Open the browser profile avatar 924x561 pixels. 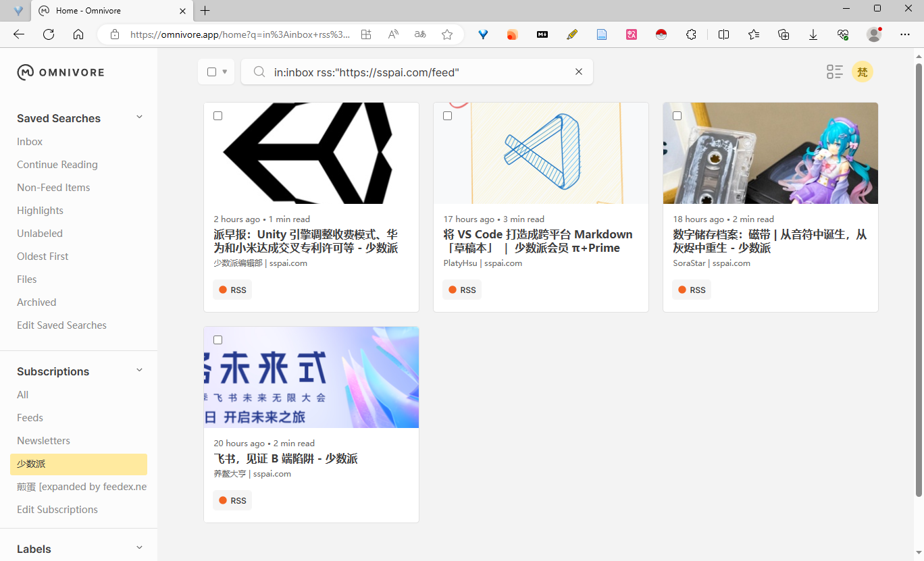click(x=875, y=34)
